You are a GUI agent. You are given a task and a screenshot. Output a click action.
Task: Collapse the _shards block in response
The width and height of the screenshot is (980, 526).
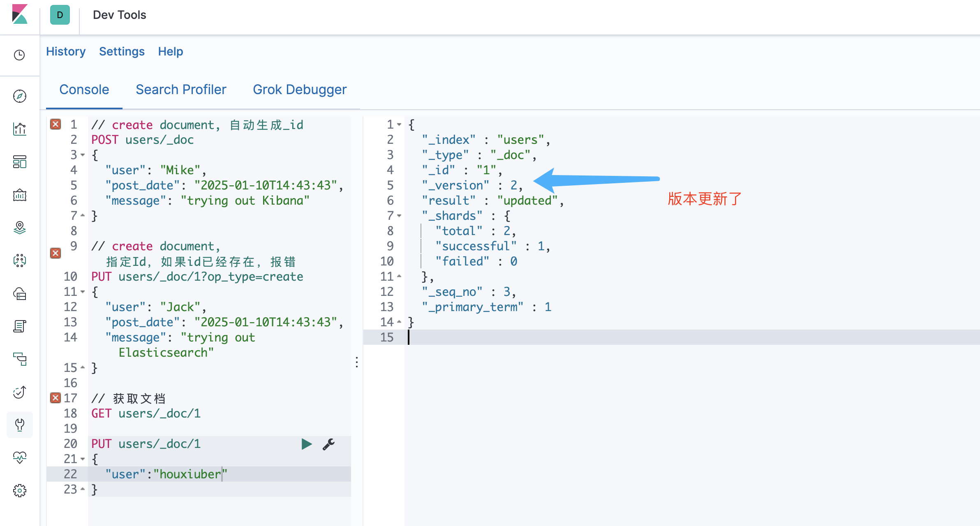coord(399,216)
